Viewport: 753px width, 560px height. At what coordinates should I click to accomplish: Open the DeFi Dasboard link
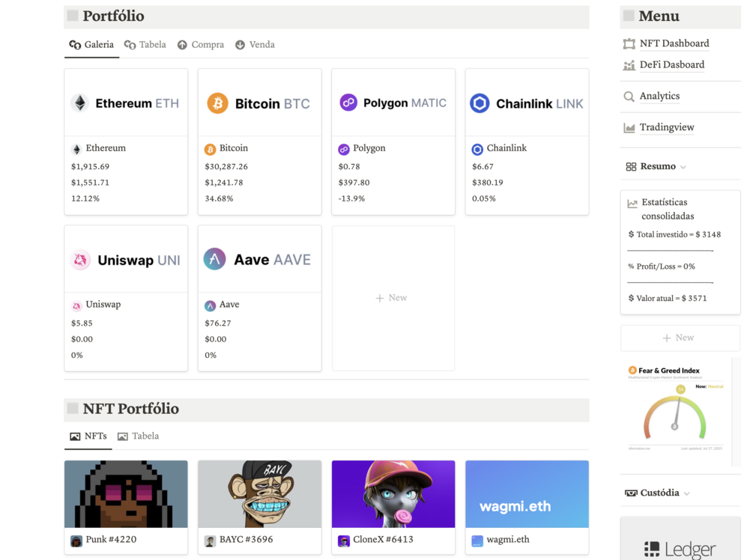coord(672,65)
